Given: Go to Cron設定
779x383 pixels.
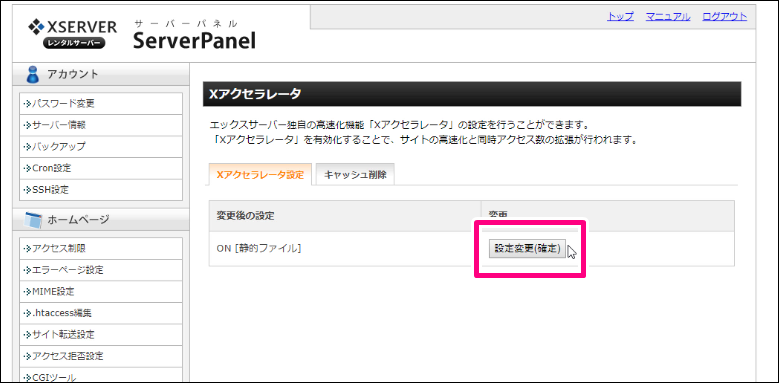Looking at the screenshot, I should (101, 168).
